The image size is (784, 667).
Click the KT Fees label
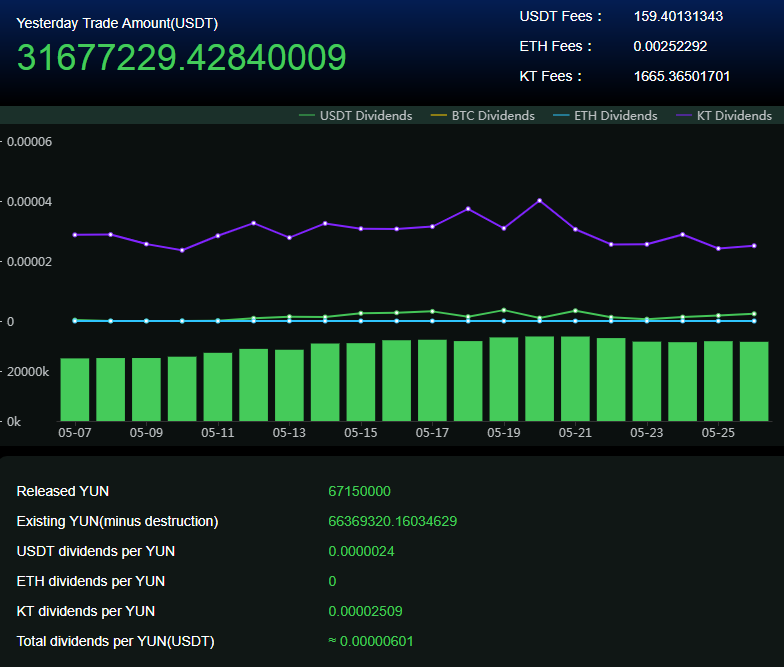550,76
